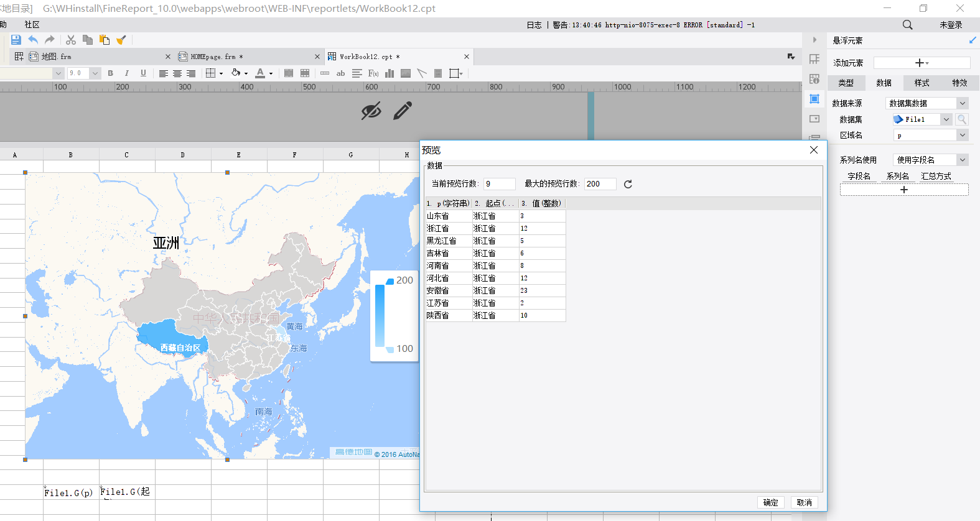Screen dimensions: 980x521
Task: Insert sub-report icon
Action: (438, 73)
